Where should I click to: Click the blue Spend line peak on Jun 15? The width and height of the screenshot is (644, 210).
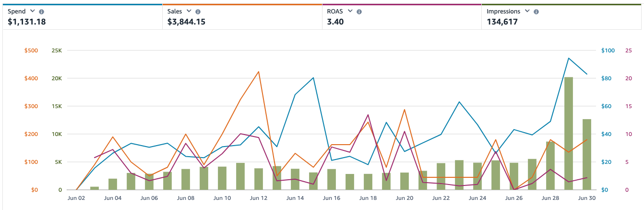(313, 78)
